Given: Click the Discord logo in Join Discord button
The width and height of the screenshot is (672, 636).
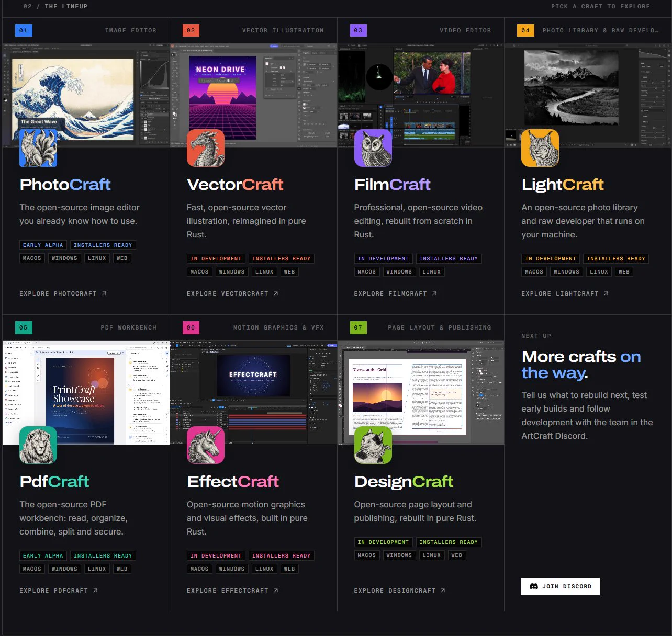Looking at the screenshot, I should click(534, 586).
